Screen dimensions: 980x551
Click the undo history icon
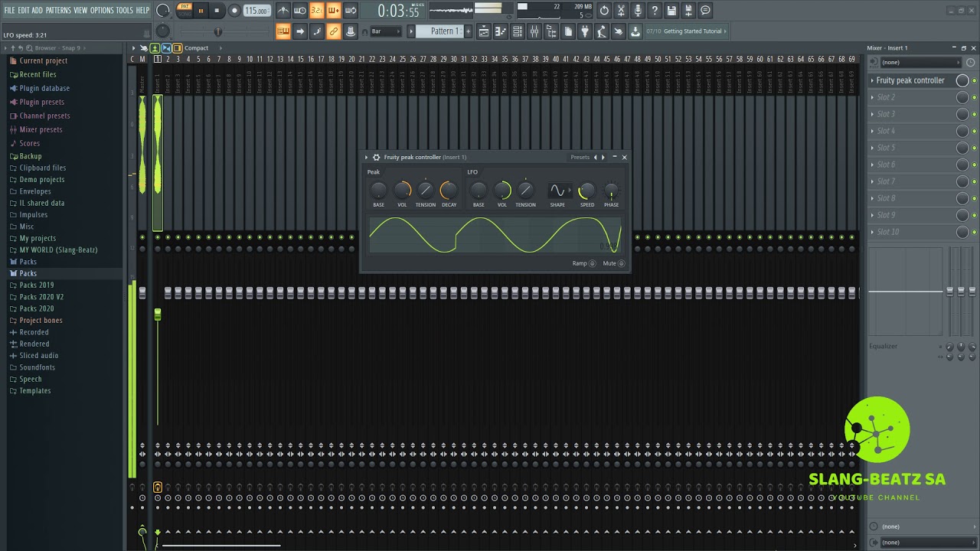tap(604, 11)
